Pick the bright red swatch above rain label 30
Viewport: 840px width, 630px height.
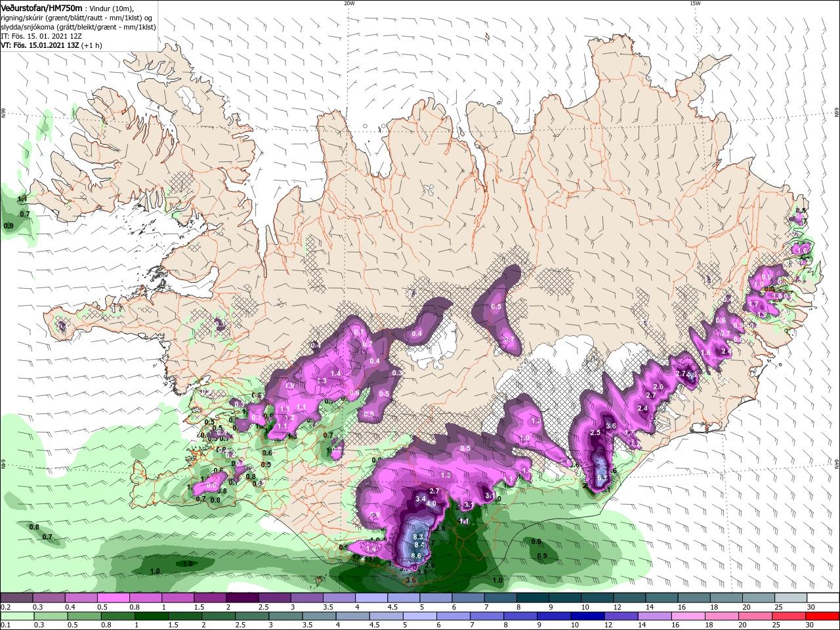(823, 616)
